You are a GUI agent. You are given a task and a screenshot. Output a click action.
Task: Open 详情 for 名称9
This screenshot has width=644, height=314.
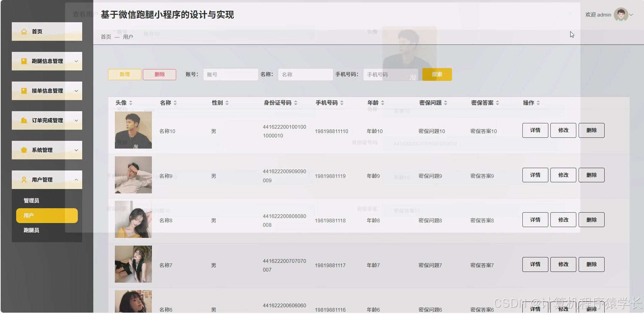535,175
